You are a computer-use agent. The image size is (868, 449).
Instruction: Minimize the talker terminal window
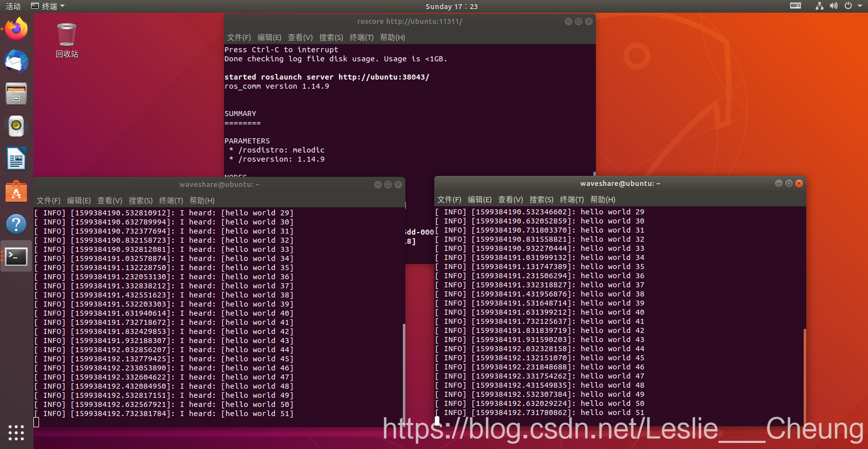(778, 183)
